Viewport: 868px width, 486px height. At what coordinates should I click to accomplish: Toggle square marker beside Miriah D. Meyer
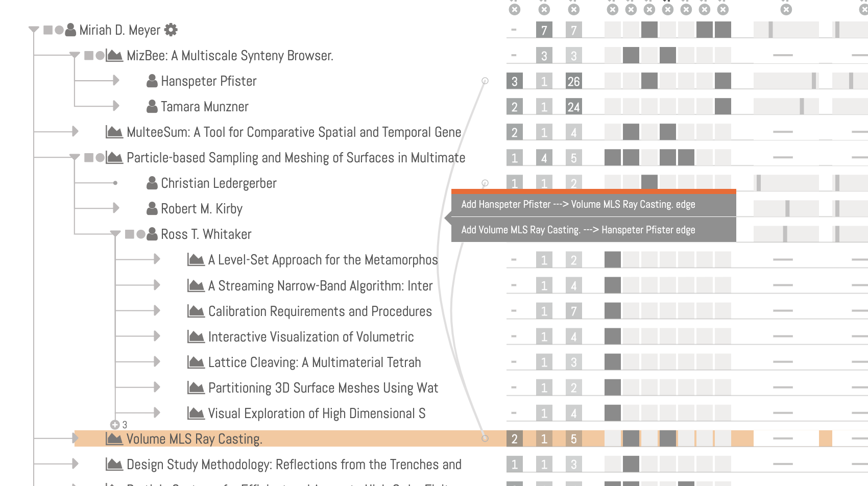click(x=48, y=30)
